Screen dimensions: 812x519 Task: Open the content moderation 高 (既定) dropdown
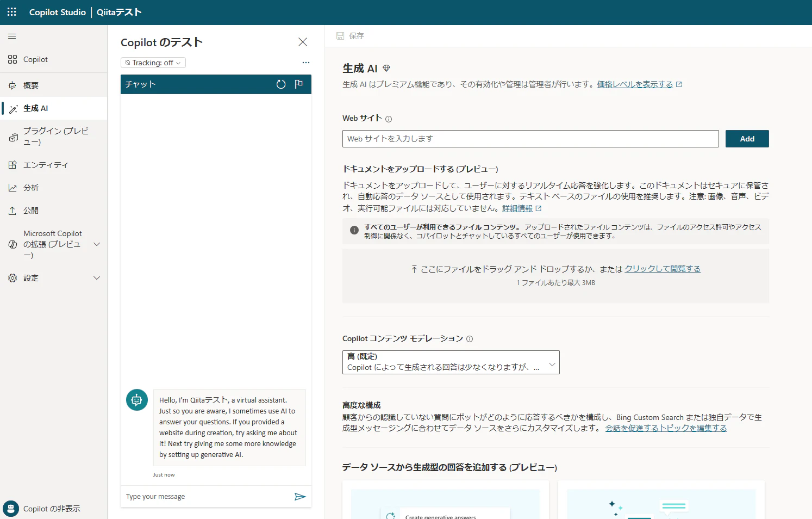tap(451, 362)
